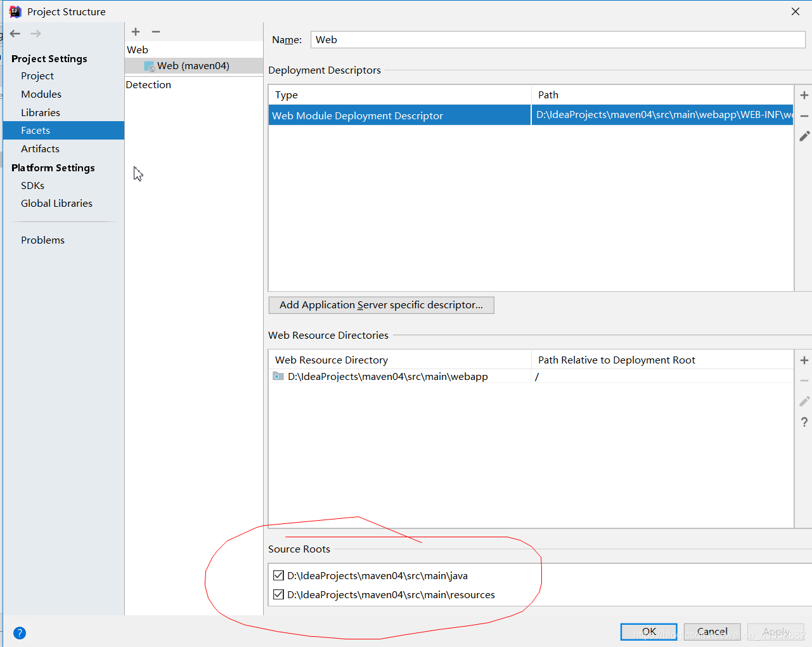Viewport: 812px width, 647px height.
Task: Click the Web facet icon for maven04
Action: tap(150, 66)
